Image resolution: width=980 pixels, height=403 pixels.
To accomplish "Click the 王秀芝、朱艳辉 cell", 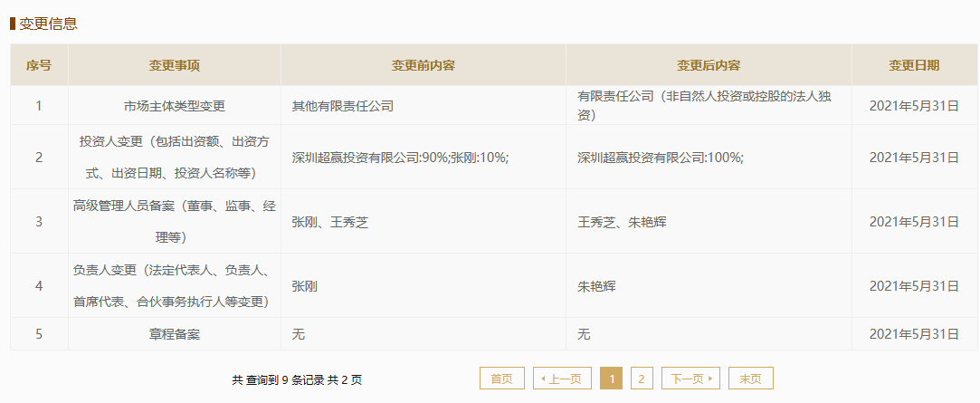I will click(x=622, y=222).
